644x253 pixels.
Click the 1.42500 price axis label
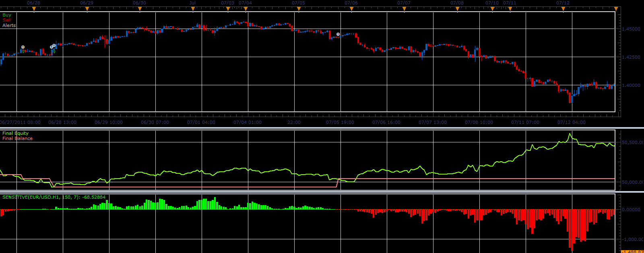pyautogui.click(x=631, y=57)
